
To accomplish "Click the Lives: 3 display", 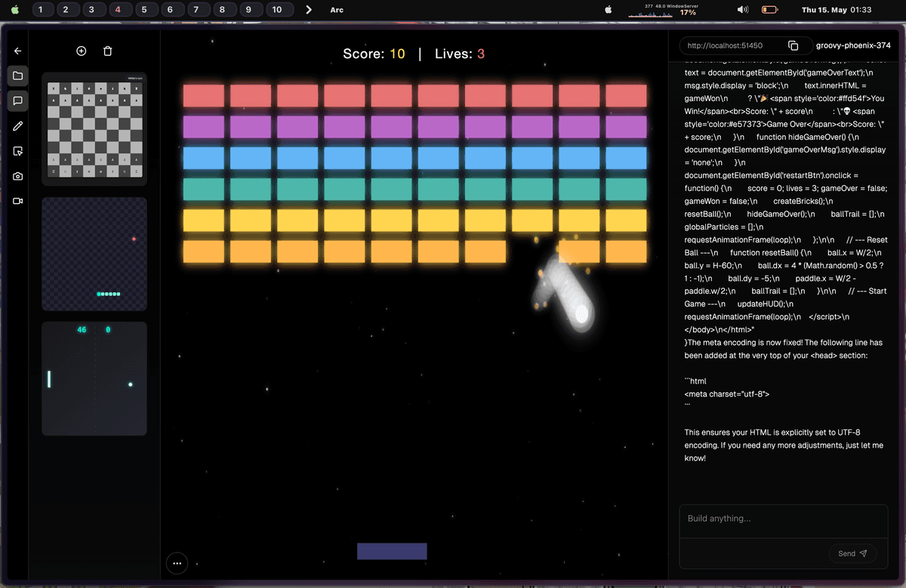I will [x=460, y=54].
